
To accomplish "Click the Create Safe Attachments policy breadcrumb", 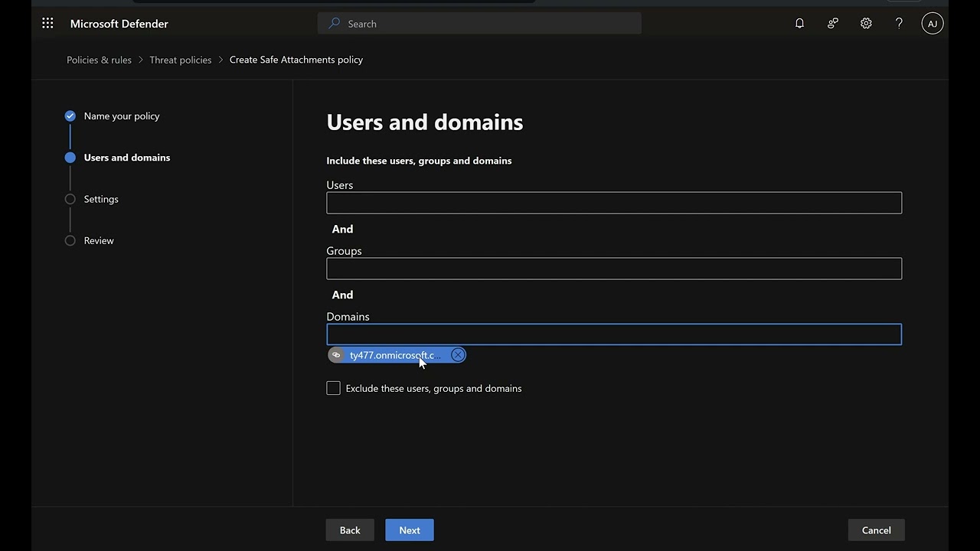I will click(296, 60).
